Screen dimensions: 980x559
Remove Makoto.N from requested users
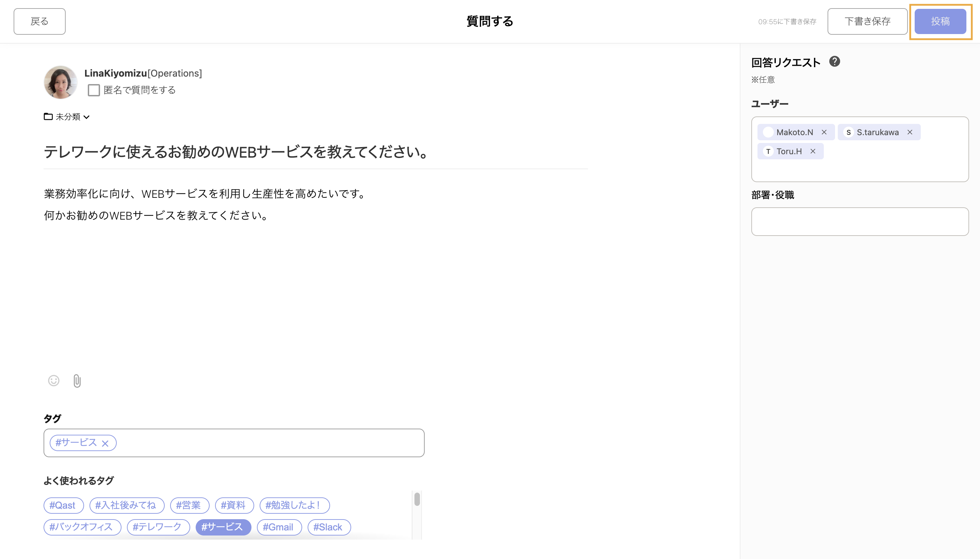(x=824, y=132)
